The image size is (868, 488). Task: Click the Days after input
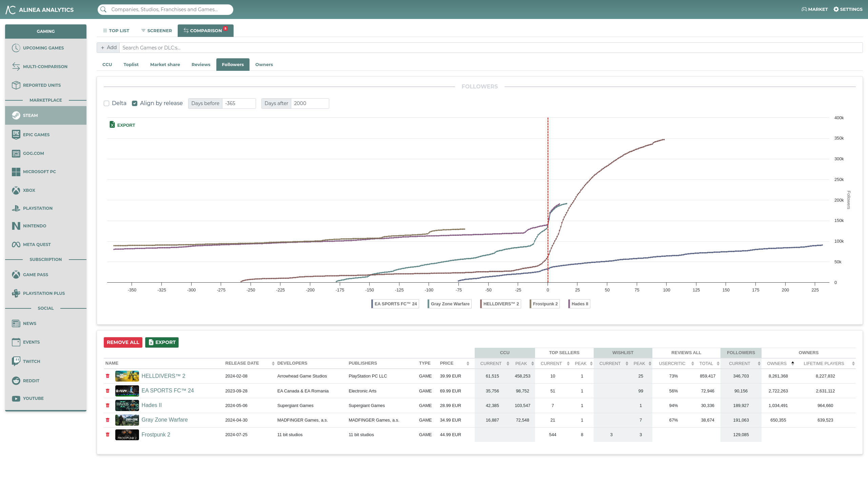pos(310,103)
